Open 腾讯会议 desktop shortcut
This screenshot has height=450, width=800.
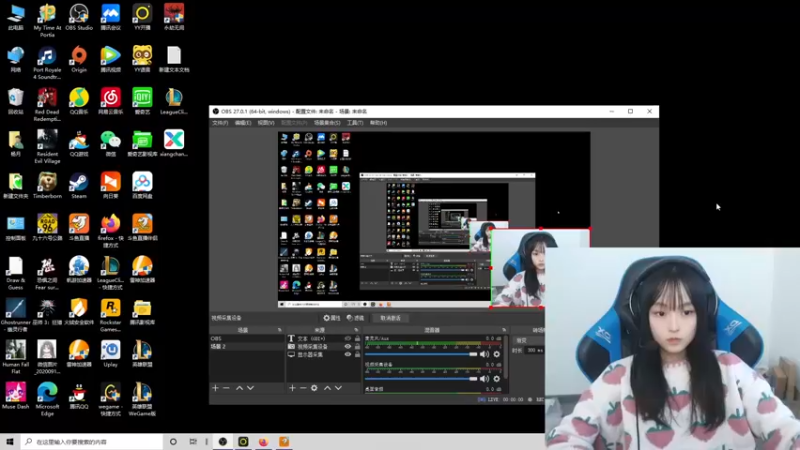point(111,17)
